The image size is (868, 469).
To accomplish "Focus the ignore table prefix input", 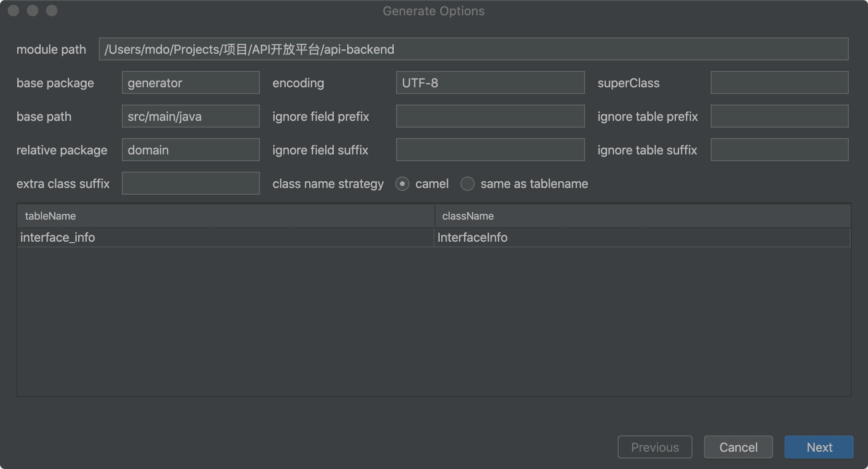I will [x=779, y=117].
